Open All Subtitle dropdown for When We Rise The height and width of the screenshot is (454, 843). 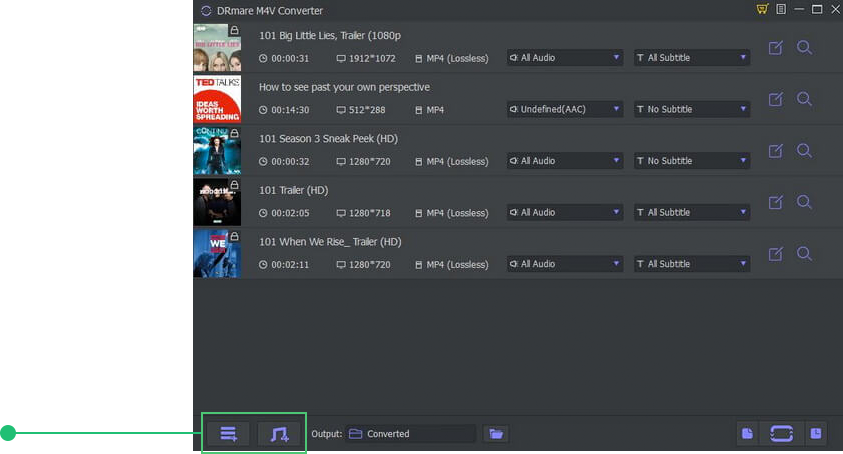pos(692,264)
